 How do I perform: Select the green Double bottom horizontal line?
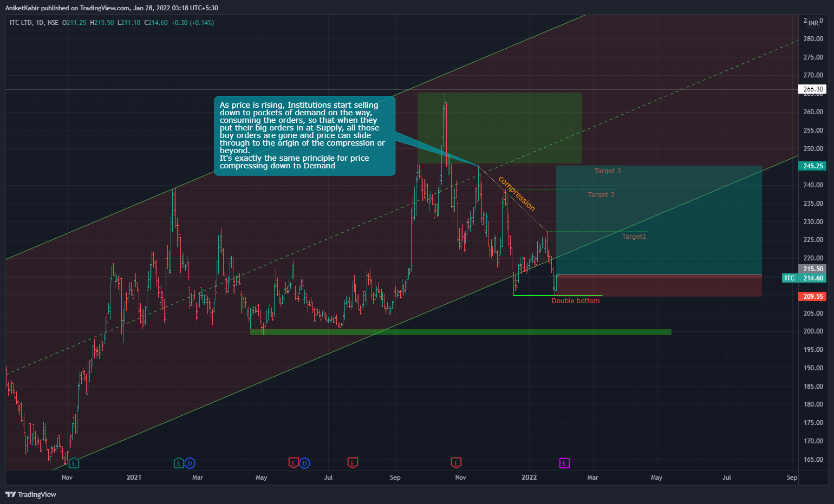pos(558,296)
